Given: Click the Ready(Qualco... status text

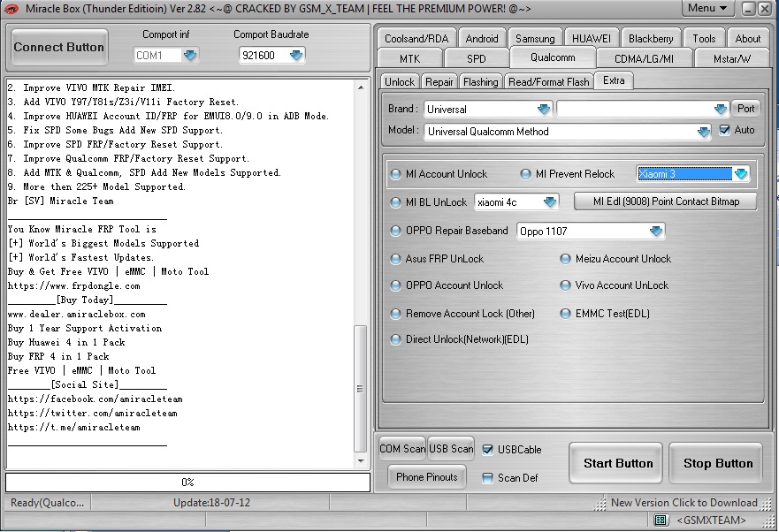Looking at the screenshot, I should [47, 503].
